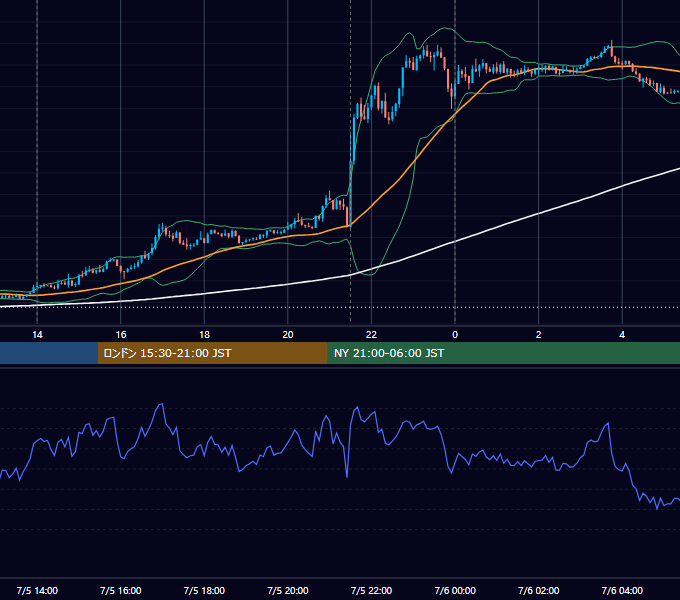Click the hour label 20 on the price chart axis
This screenshot has width=680, height=600.
click(288, 335)
